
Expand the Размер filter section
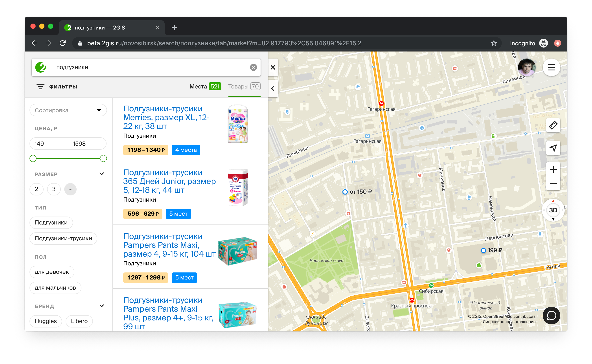tap(102, 174)
